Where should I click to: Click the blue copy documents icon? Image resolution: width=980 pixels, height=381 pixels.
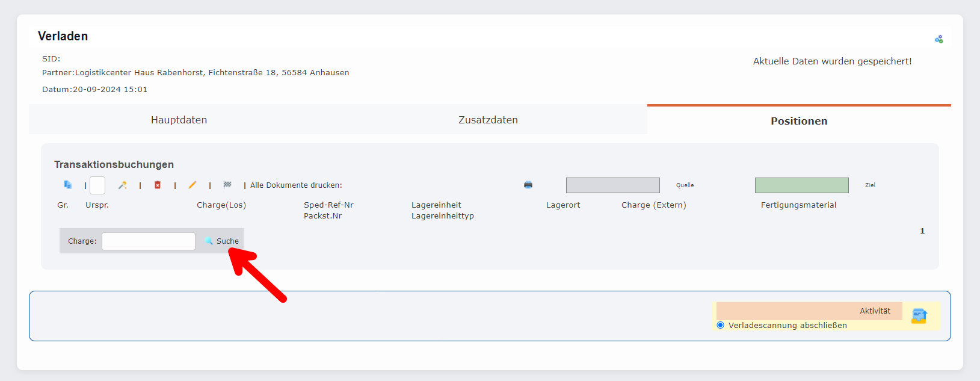(x=68, y=185)
